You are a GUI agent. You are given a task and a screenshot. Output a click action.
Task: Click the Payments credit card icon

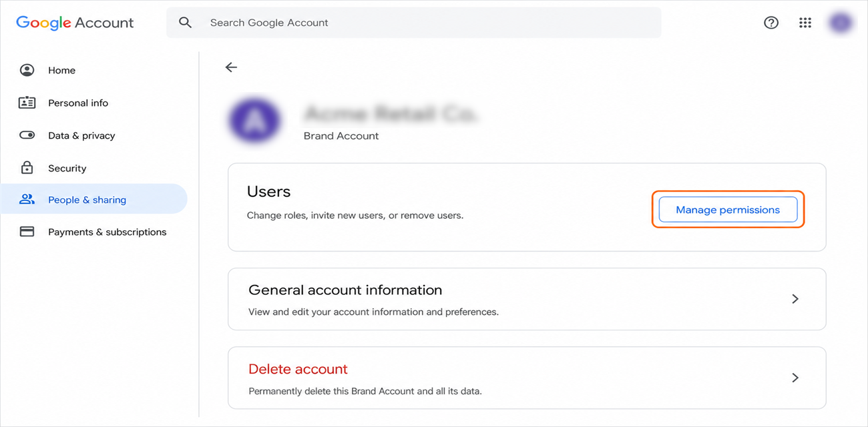coord(27,232)
